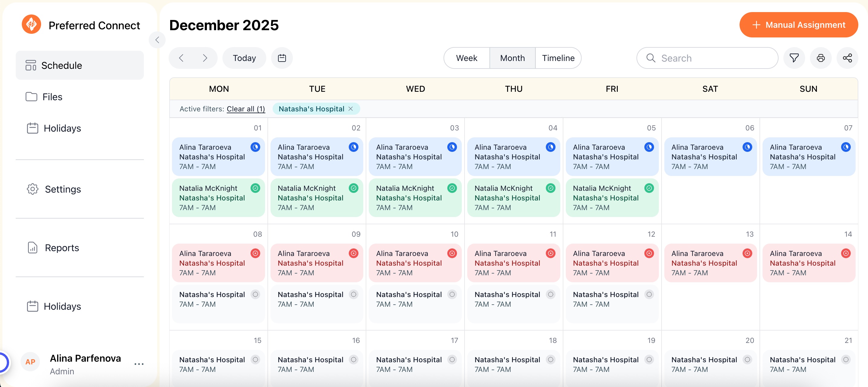
Task: Jump to Today
Action: click(244, 58)
